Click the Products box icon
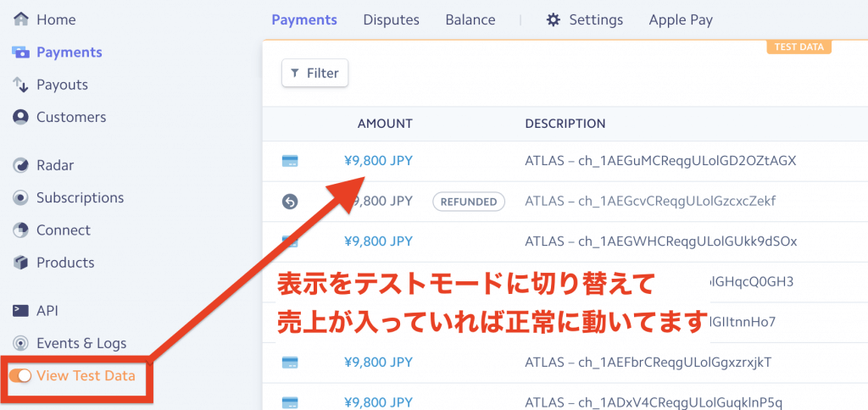Viewport: 868px width, 410px height. (20, 263)
